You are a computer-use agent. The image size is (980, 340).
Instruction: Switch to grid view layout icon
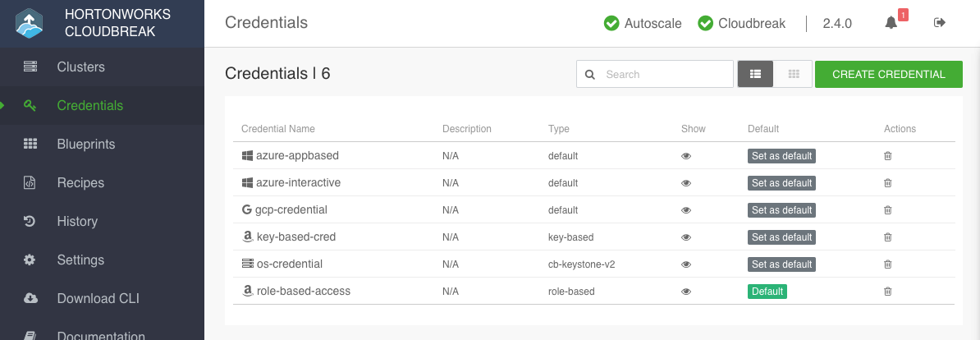click(794, 74)
